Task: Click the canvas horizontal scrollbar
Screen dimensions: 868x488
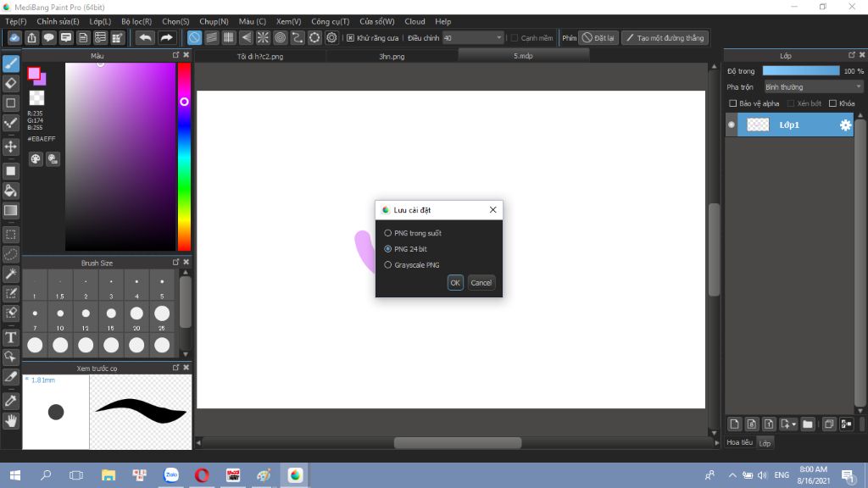Action: (x=458, y=442)
